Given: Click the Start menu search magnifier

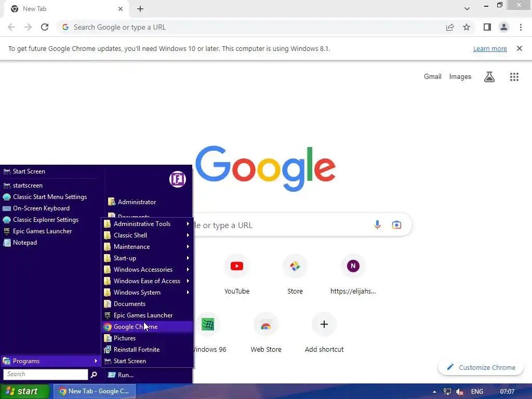Looking at the screenshot, I should [x=94, y=374].
